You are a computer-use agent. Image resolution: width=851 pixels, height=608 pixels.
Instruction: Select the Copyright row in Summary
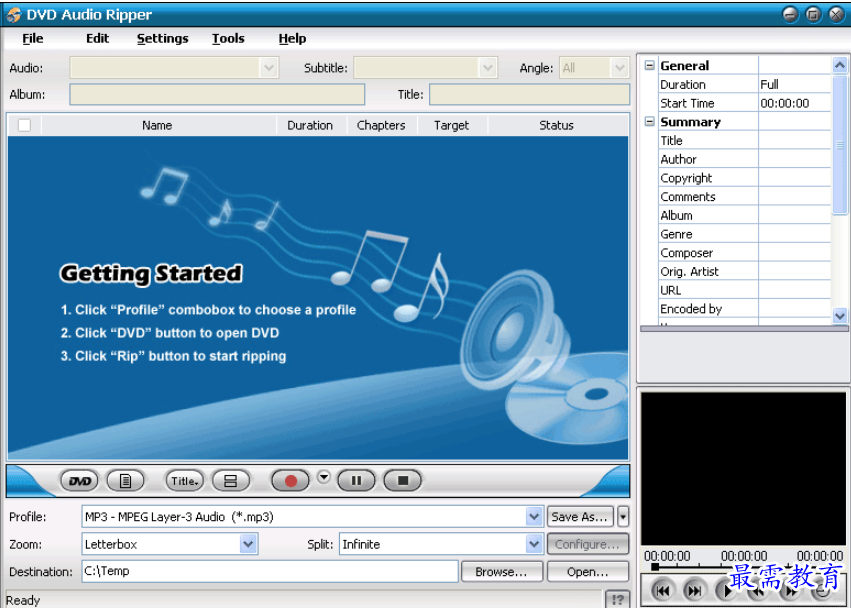745,178
